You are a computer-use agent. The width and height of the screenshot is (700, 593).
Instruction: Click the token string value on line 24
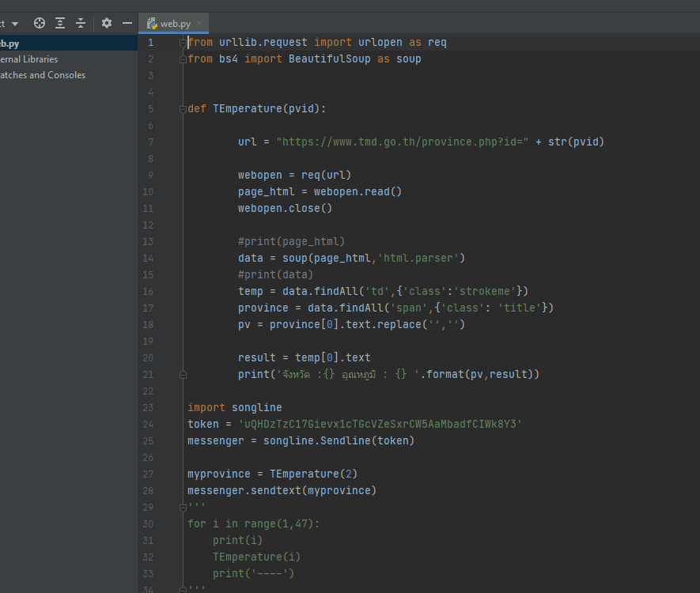[x=380, y=424]
